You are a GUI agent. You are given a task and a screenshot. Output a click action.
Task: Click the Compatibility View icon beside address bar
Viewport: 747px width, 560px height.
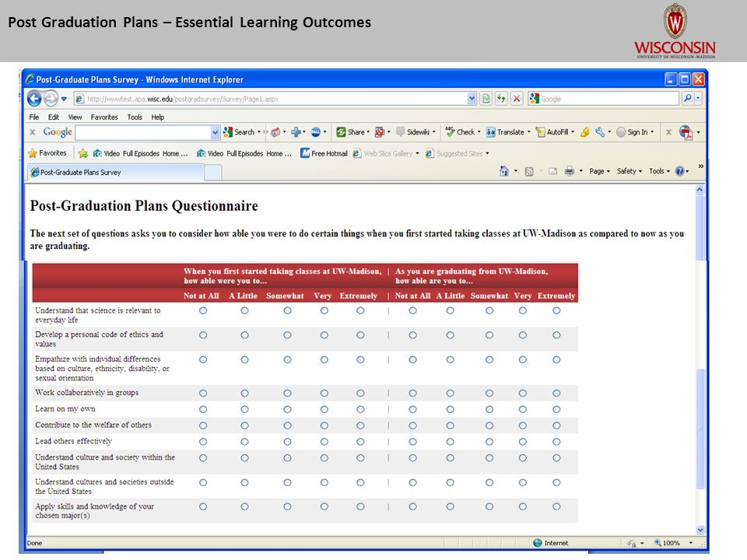486,99
